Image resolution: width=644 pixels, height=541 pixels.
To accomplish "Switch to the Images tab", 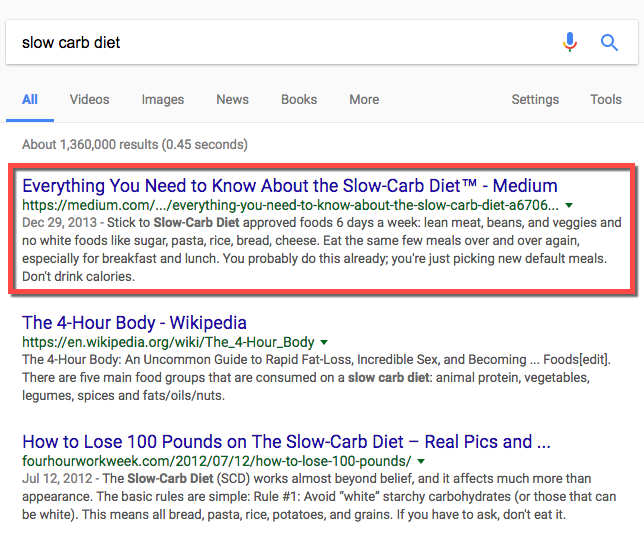I will click(x=163, y=100).
